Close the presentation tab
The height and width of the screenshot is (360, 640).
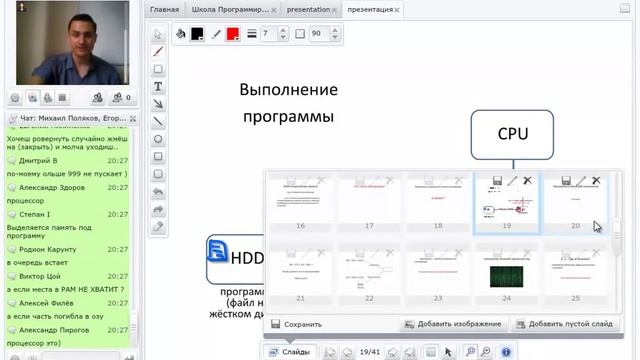pos(334,10)
